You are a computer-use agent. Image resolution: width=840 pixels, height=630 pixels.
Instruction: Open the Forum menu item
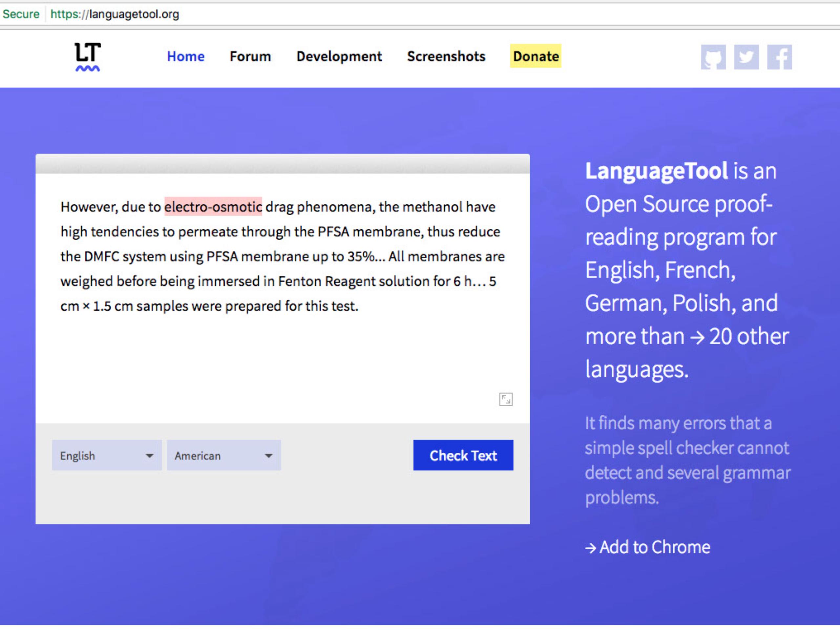[x=250, y=56]
